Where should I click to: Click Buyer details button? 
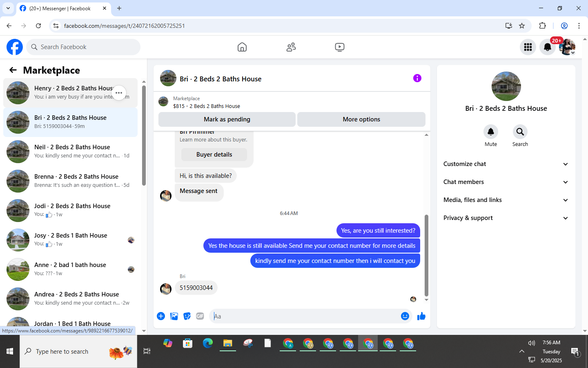[214, 155]
